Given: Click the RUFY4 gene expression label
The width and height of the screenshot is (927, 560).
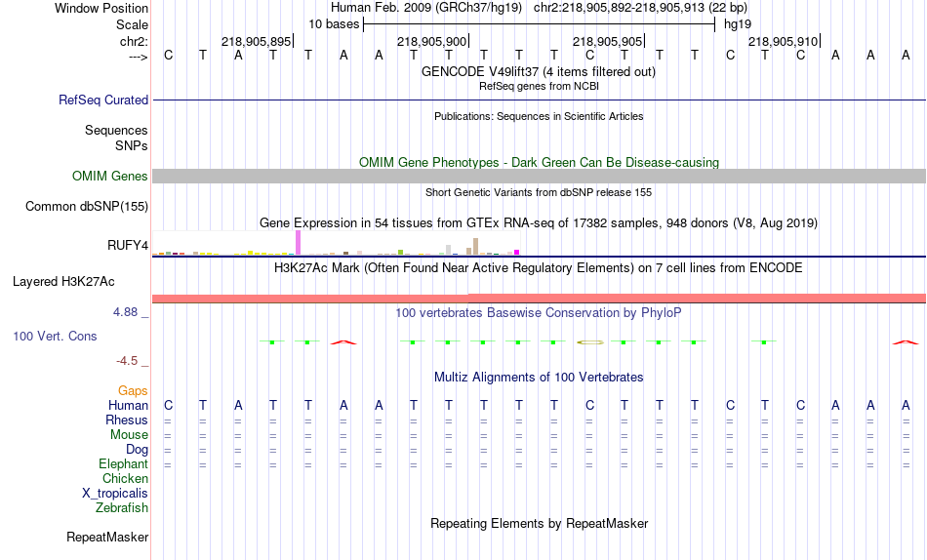Looking at the screenshot, I should 128,246.
